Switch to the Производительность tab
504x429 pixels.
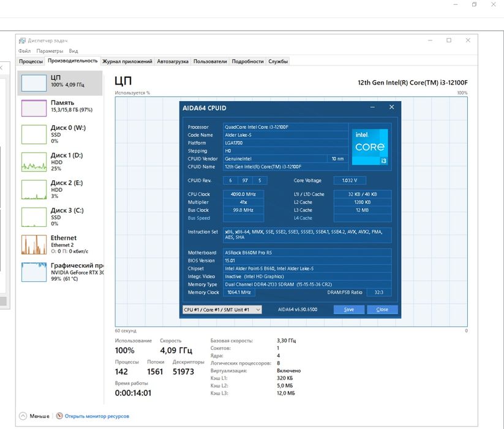[72, 61]
